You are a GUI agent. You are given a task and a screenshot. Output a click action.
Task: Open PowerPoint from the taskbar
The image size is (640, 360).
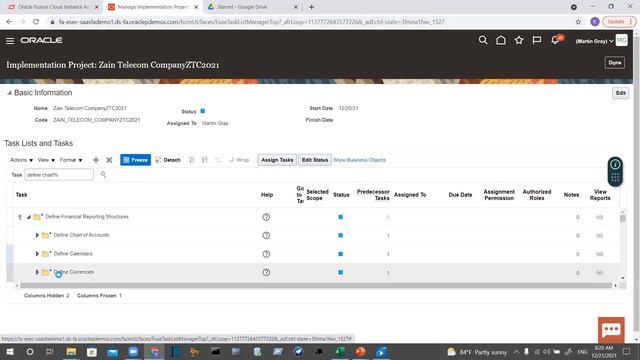click(360, 351)
